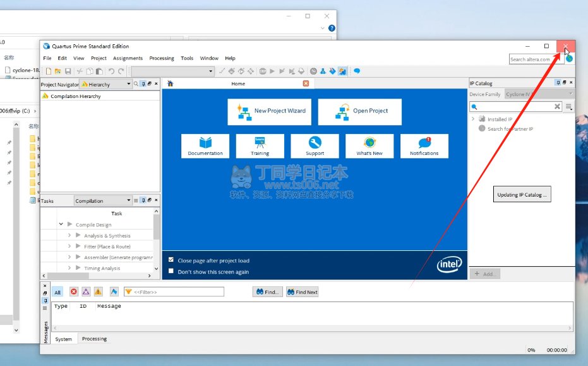Viewport: 588px width, 366px height.
Task: Open the Notifications tile
Action: point(424,145)
